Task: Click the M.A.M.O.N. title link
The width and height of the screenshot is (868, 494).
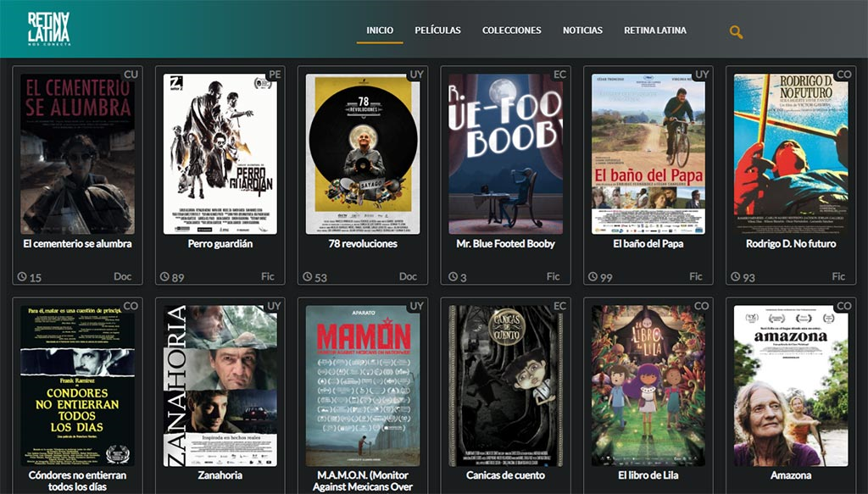Action: point(363,480)
